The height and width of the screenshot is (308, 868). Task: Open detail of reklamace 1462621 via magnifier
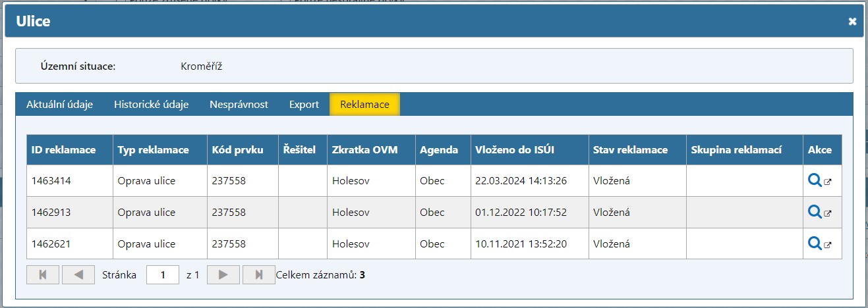815,244
